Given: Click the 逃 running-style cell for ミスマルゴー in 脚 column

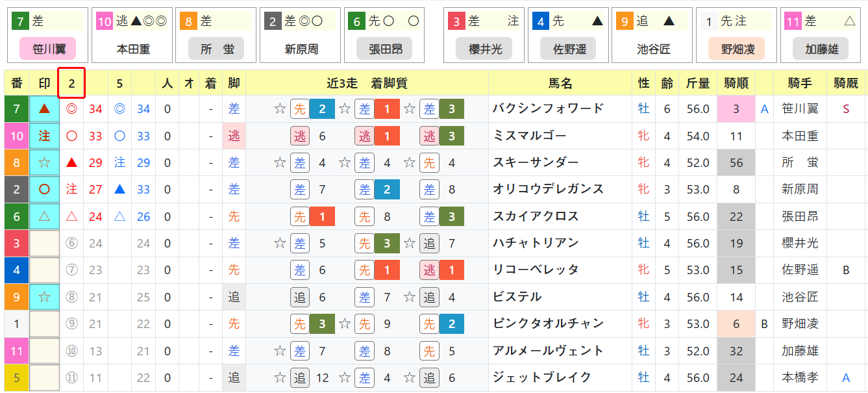Looking at the screenshot, I should point(234,136).
